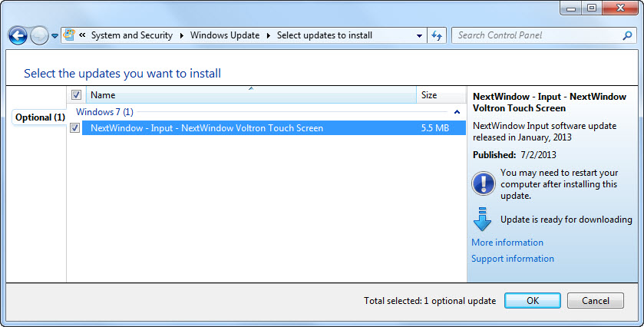Viewport: 644px width, 327px height.
Task: Click the Windows 7 (1) group label
Action: 104,112
